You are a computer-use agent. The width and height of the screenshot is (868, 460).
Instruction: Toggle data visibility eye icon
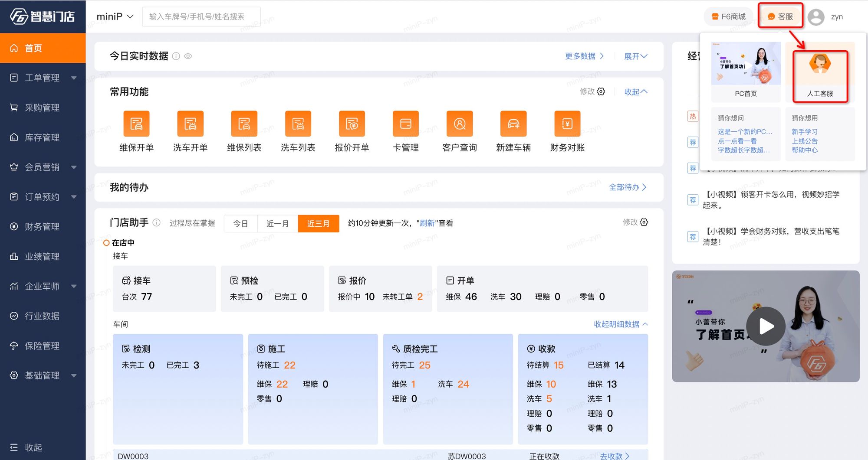[x=188, y=56]
